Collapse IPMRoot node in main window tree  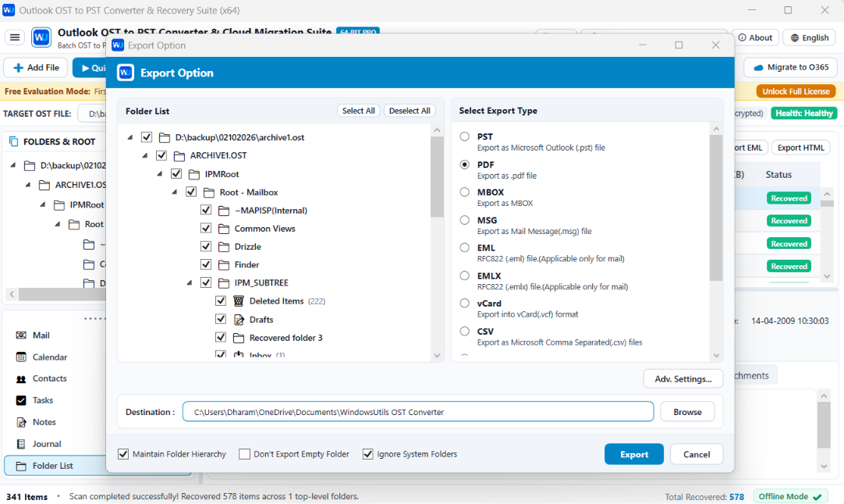(43, 204)
